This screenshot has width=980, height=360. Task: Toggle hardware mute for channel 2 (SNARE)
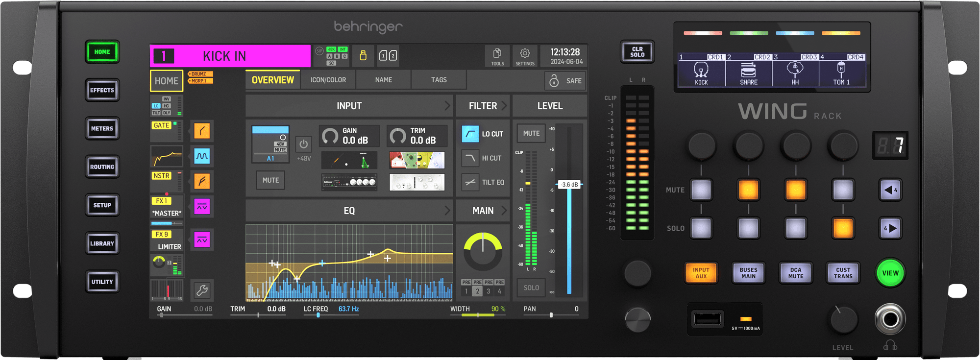pos(748,190)
